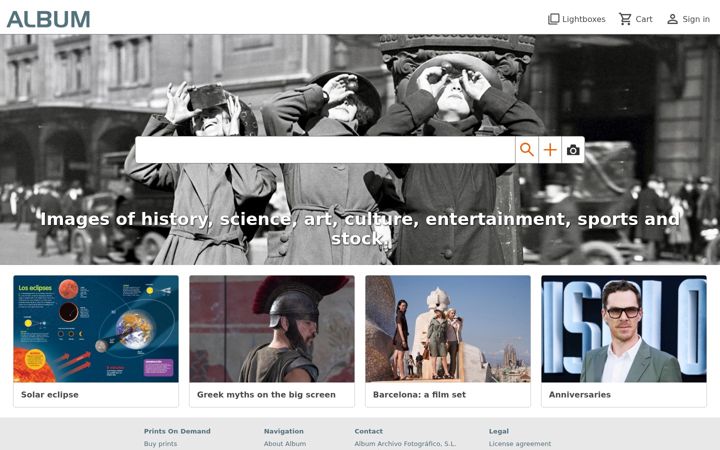Click the Cart text link

coord(644,19)
